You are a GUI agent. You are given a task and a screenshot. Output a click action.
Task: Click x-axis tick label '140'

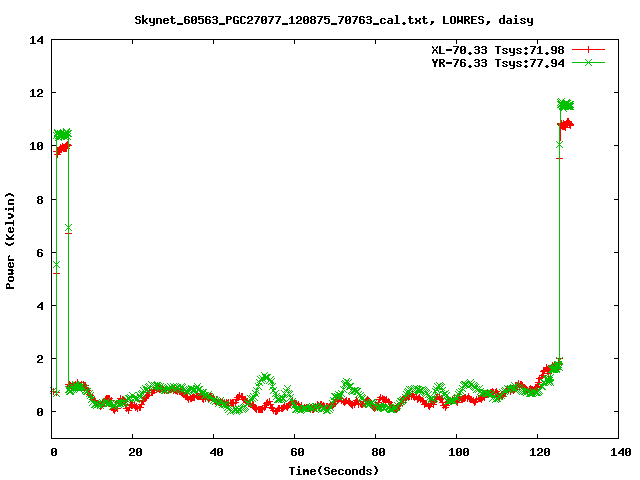pyautogui.click(x=620, y=452)
